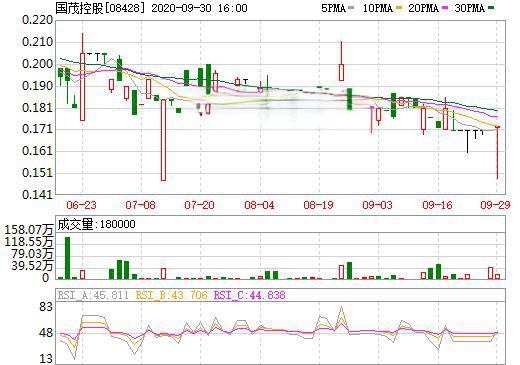Click the RSI_C indicator label

[x=250, y=295]
